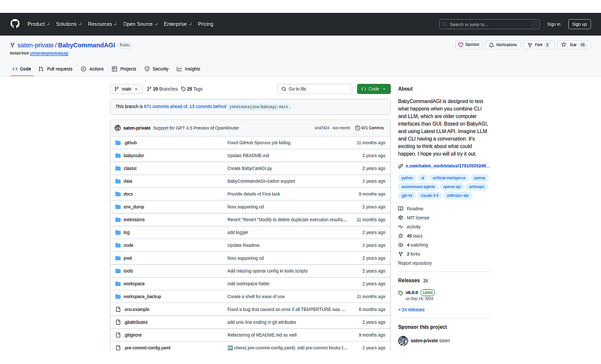Switch to the Code tab
Image resolution: width=601 pixels, height=364 pixels.
tap(22, 69)
